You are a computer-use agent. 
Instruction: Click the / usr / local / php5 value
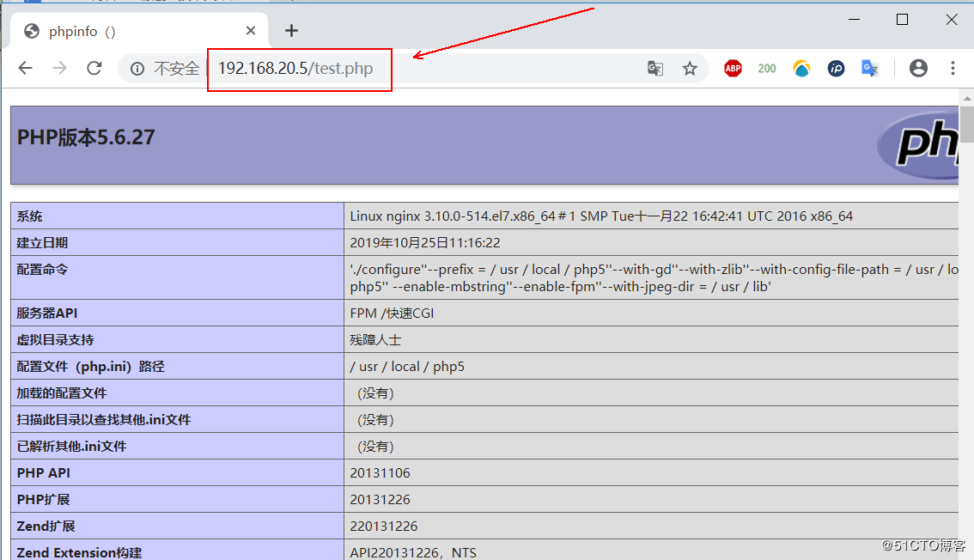[407, 366]
